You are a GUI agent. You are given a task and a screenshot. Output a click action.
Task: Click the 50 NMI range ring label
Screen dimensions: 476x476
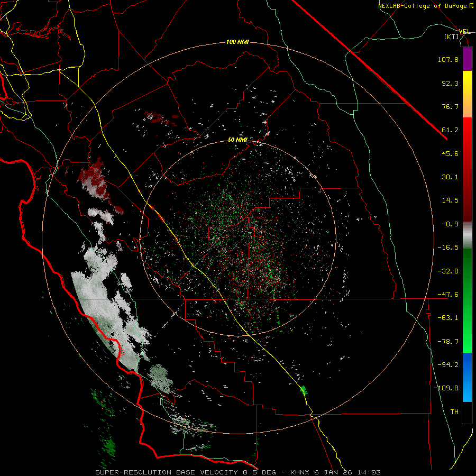click(x=237, y=140)
